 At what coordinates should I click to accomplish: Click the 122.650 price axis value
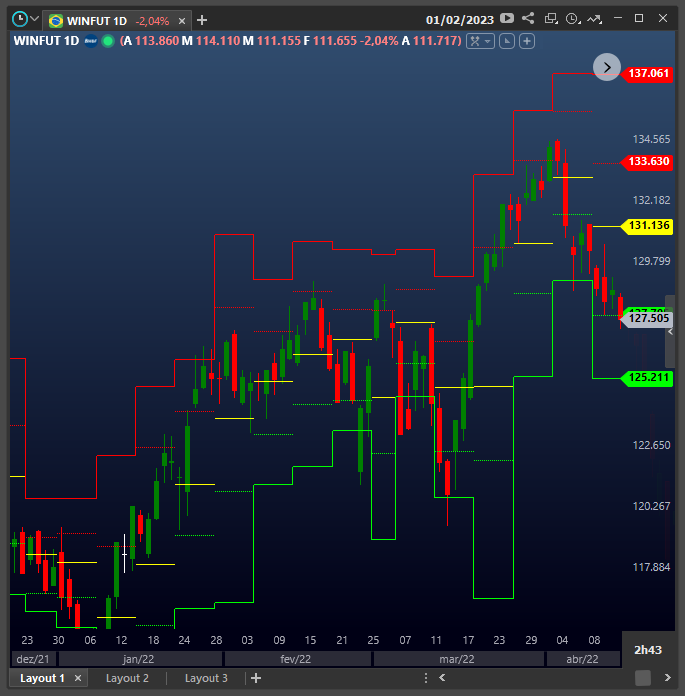click(x=651, y=445)
